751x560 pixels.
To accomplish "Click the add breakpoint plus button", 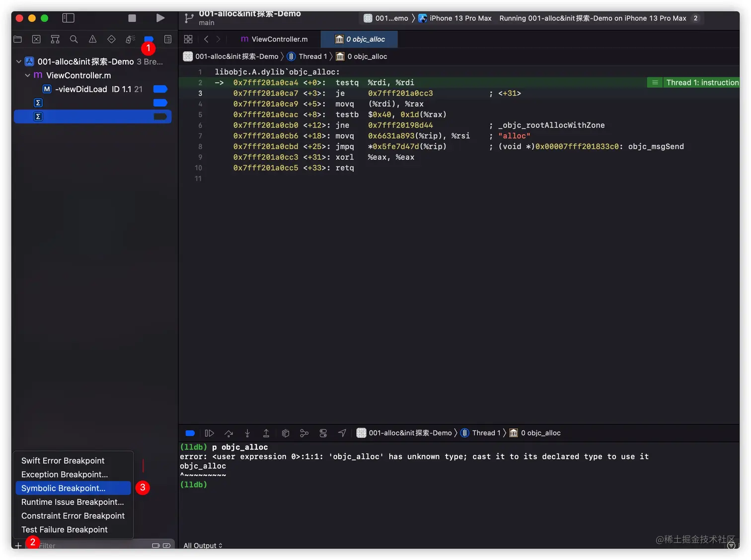I will [x=18, y=546].
